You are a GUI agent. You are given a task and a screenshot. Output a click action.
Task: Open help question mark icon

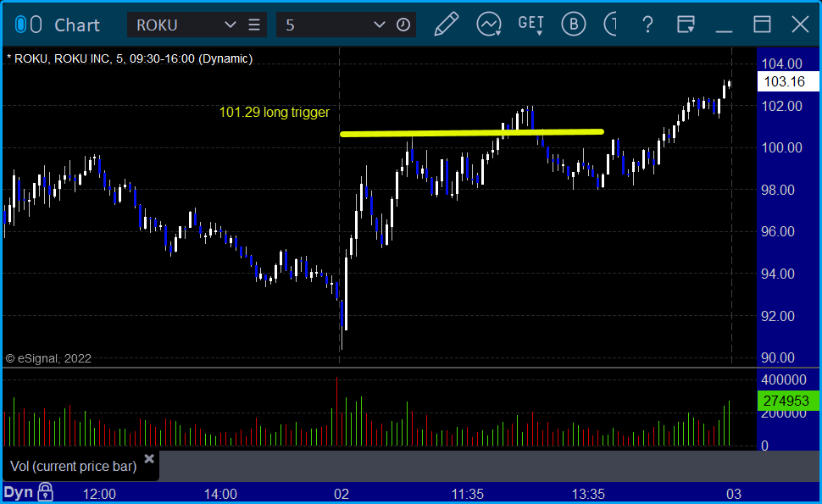click(648, 24)
